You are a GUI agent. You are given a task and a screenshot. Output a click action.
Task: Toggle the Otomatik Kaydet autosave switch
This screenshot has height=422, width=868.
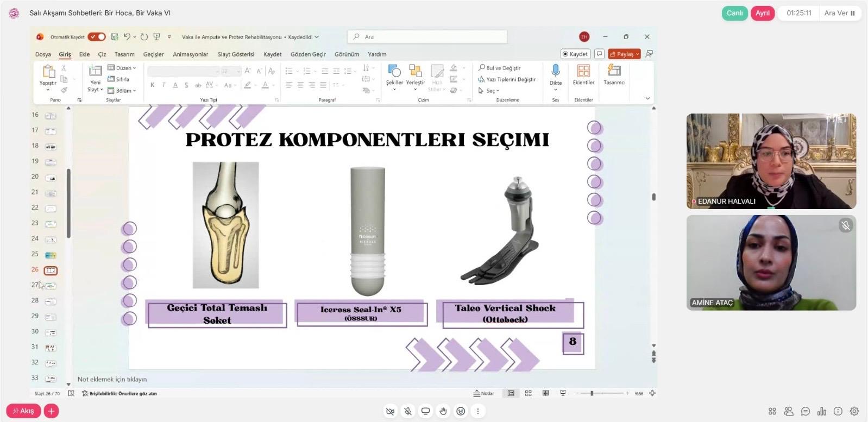97,37
